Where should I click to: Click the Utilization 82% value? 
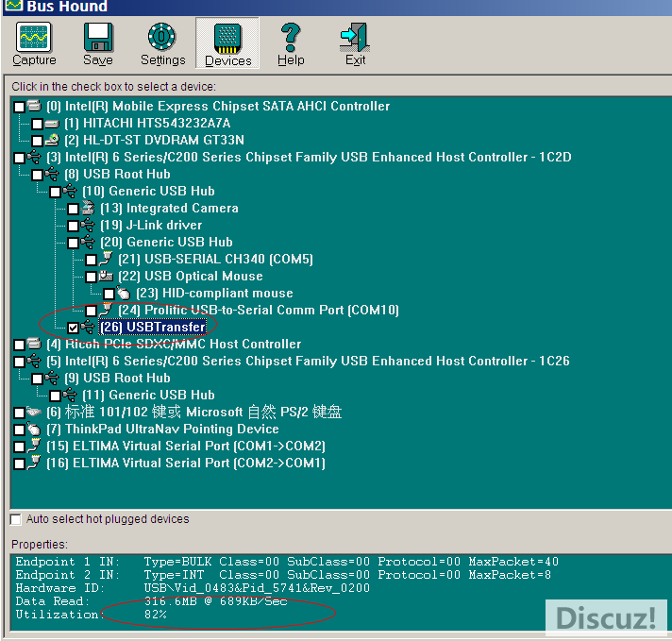tap(155, 615)
